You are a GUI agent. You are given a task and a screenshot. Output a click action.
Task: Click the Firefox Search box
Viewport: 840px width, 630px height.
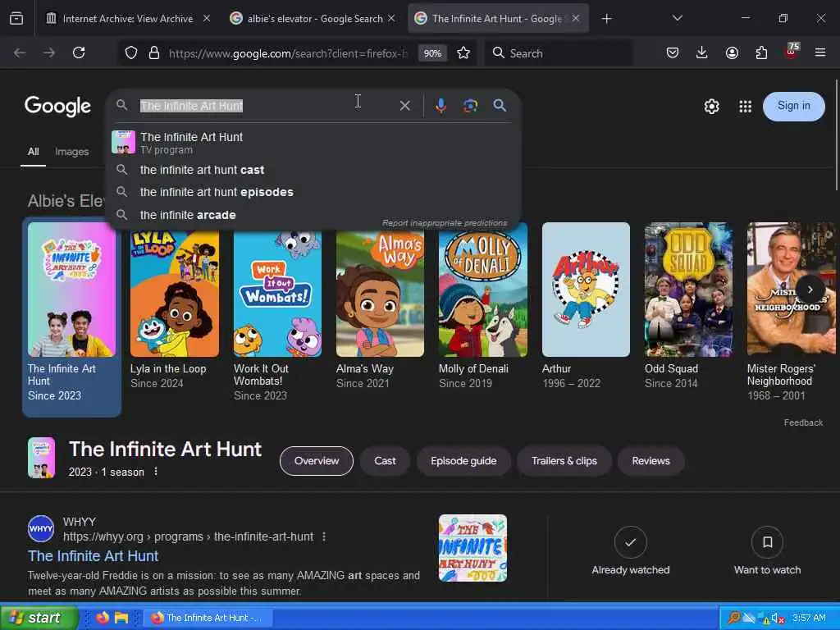(x=559, y=53)
